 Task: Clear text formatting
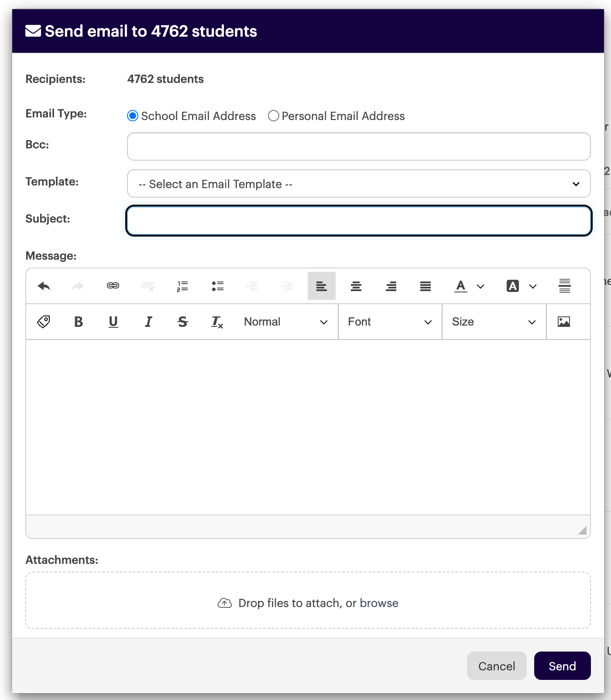click(217, 322)
